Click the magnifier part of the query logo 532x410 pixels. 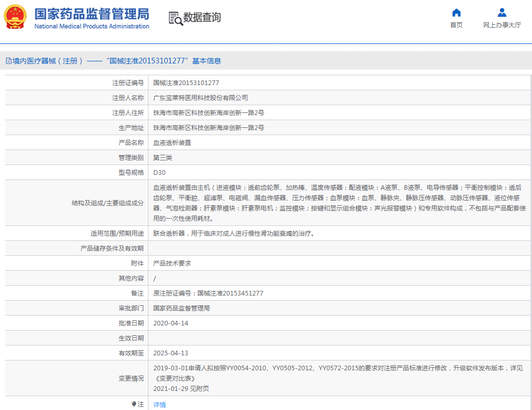click(177, 20)
